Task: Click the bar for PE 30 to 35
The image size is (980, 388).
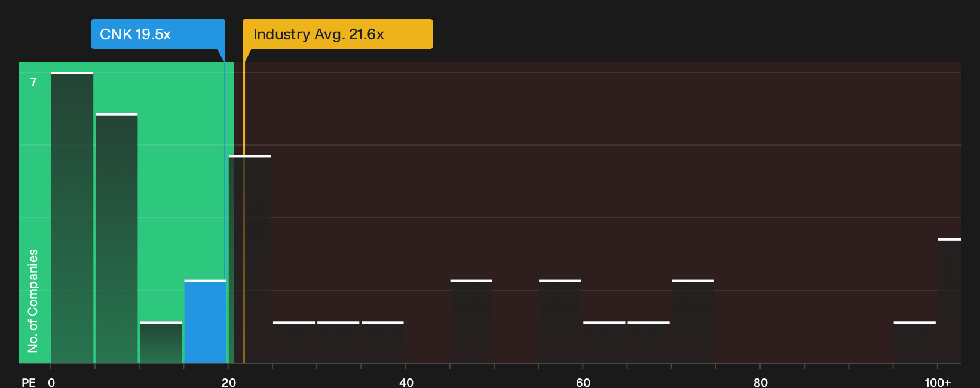Action: tap(338, 342)
